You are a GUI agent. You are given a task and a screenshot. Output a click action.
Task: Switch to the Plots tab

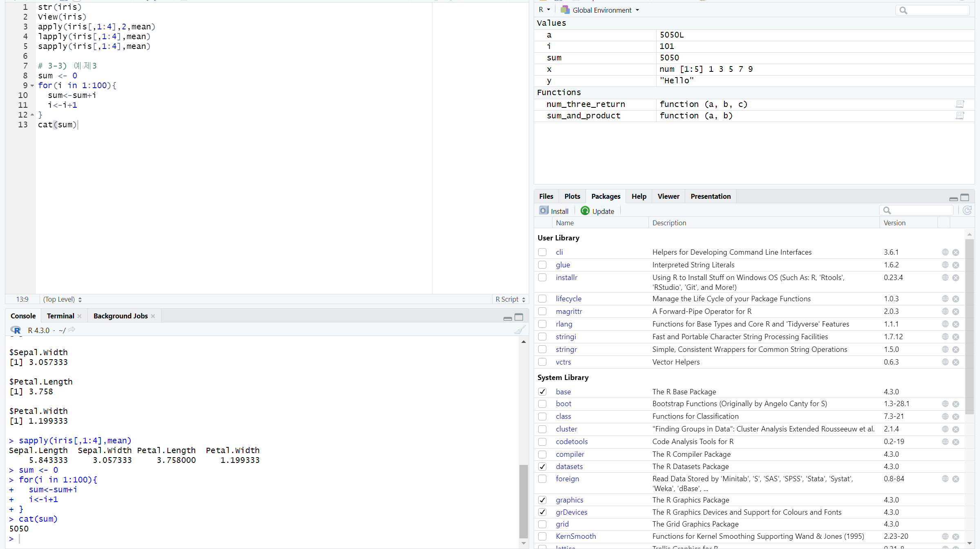tap(572, 196)
